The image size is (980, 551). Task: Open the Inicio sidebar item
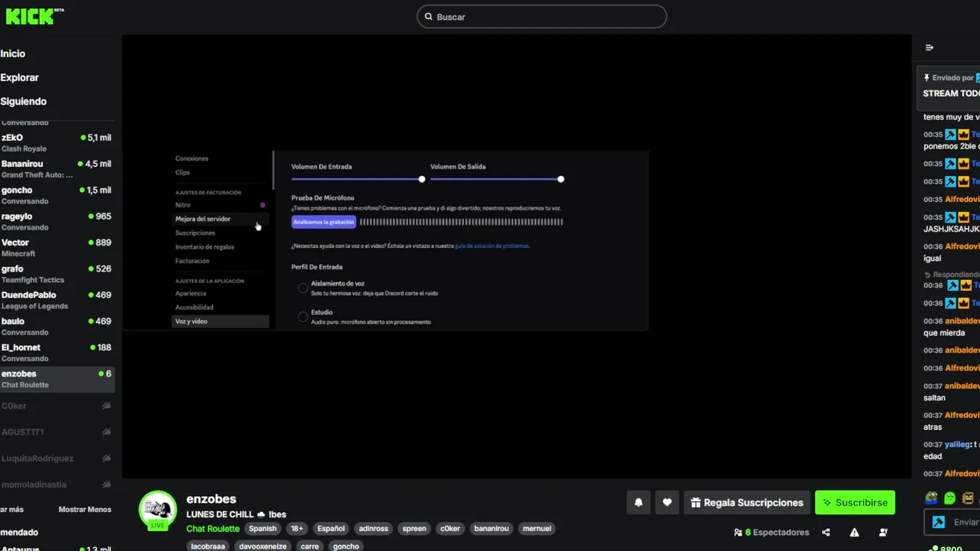pyautogui.click(x=13, y=54)
